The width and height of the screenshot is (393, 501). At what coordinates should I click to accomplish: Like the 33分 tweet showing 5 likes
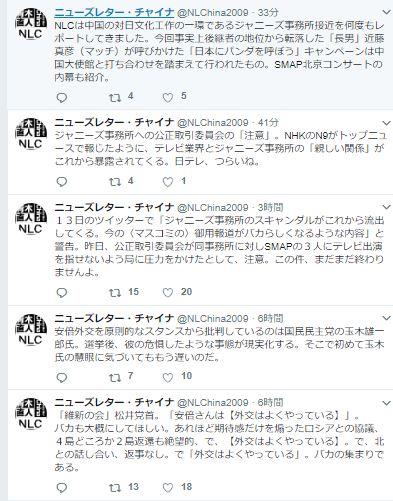[x=168, y=97]
